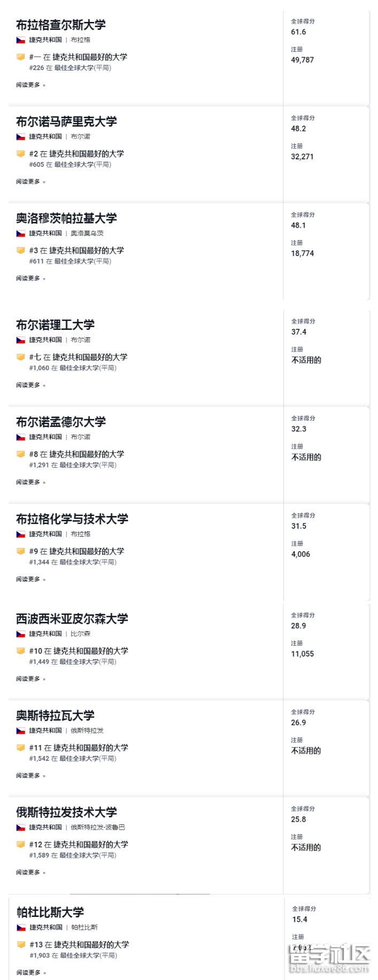This screenshot has height=980, width=378.
Task: Click the gold badge beside #12 ranking
Action: coord(21,844)
